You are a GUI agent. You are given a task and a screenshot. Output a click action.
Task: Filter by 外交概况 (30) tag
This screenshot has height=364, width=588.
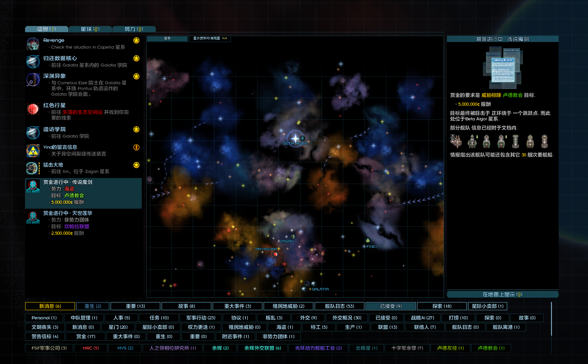(347, 318)
